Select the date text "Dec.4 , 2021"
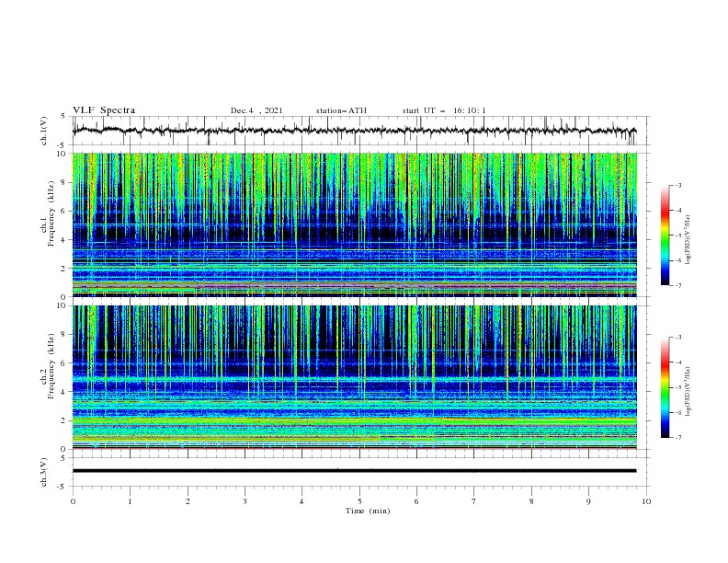The image size is (728, 563). click(256, 110)
